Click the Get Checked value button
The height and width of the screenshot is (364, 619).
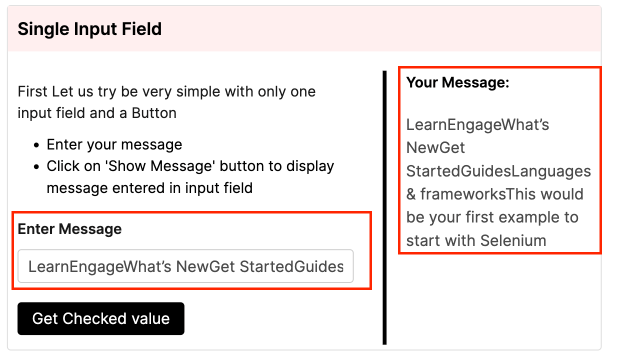click(x=100, y=318)
